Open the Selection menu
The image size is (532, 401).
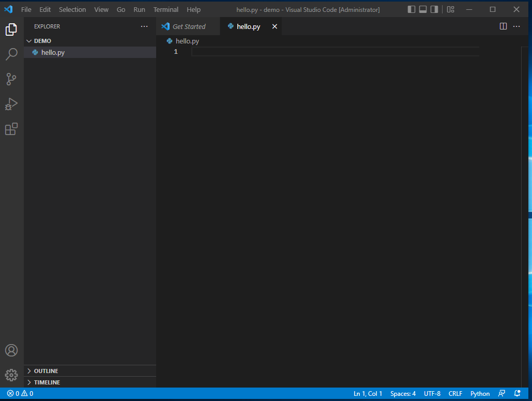(x=72, y=9)
